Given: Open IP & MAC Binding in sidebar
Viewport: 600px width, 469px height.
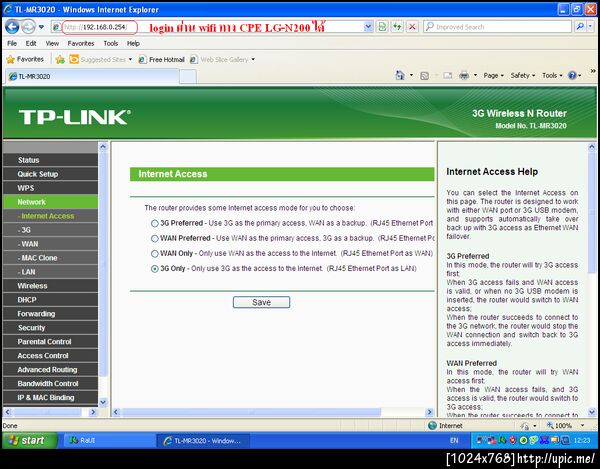Looking at the screenshot, I should pos(50,397).
